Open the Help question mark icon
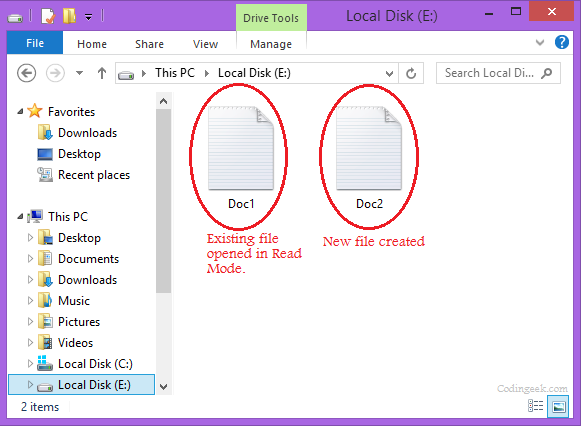The height and width of the screenshot is (426, 581). (562, 42)
